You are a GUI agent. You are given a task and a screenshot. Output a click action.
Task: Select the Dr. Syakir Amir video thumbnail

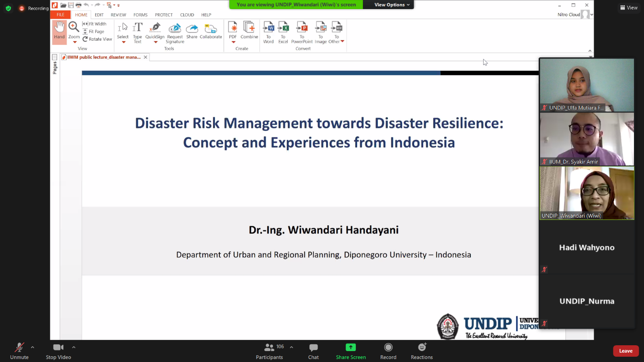587,139
